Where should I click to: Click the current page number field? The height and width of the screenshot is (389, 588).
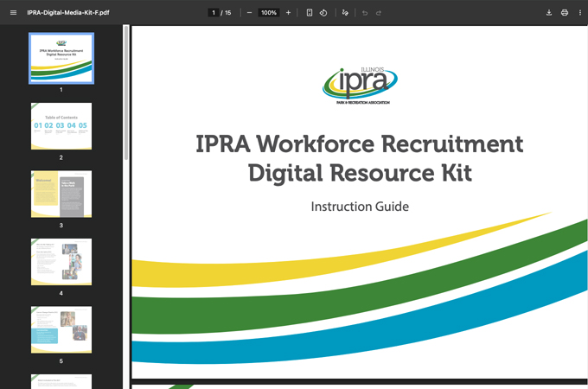(214, 13)
